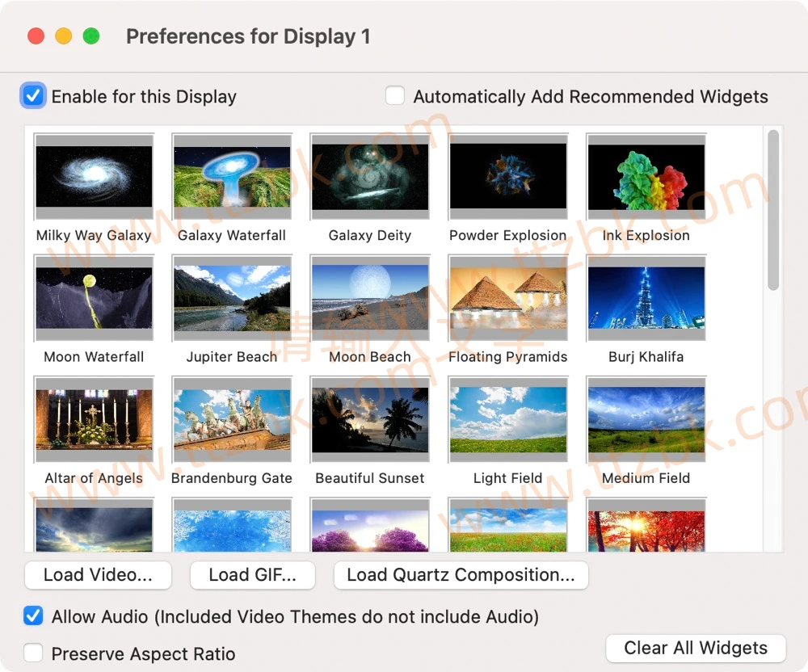Pick the Beautiful Sunset theme
The image size is (808, 672).
(x=370, y=419)
